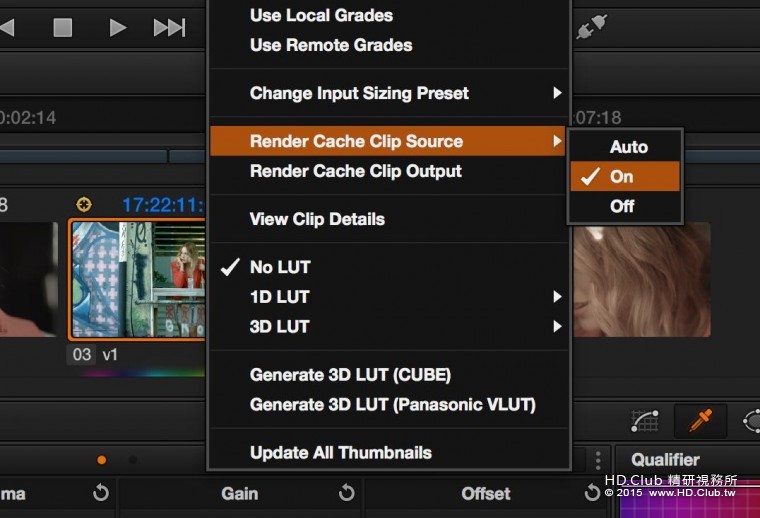Jump to the last frame
Screen dimensions: 760x518
tap(169, 28)
